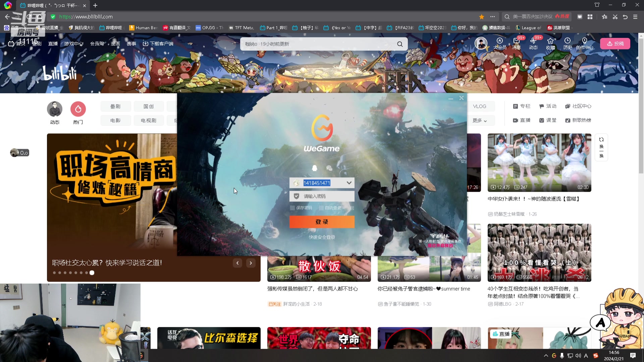Open Bilibili 收藏 favorites icon

550,44
